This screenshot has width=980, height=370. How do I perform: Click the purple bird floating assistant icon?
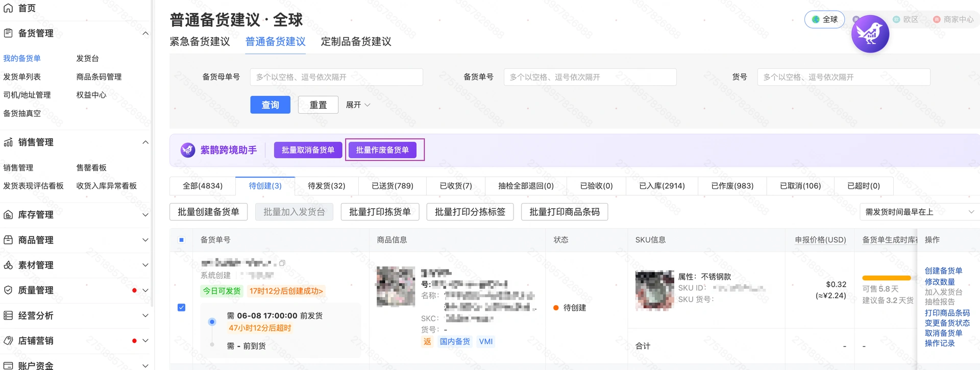click(x=870, y=34)
